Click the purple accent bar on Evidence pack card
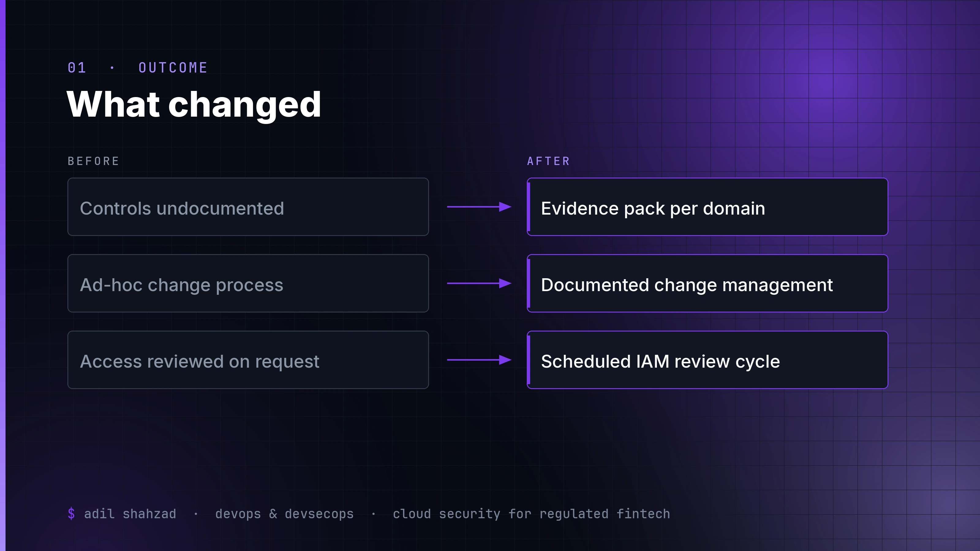Screen dimensions: 980x551 [x=528, y=207]
